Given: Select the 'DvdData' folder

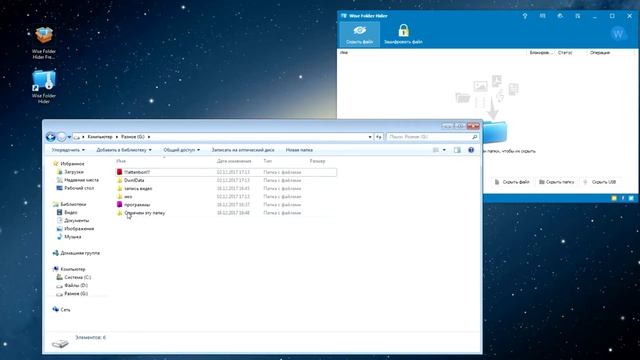Looking at the screenshot, I should [x=134, y=180].
